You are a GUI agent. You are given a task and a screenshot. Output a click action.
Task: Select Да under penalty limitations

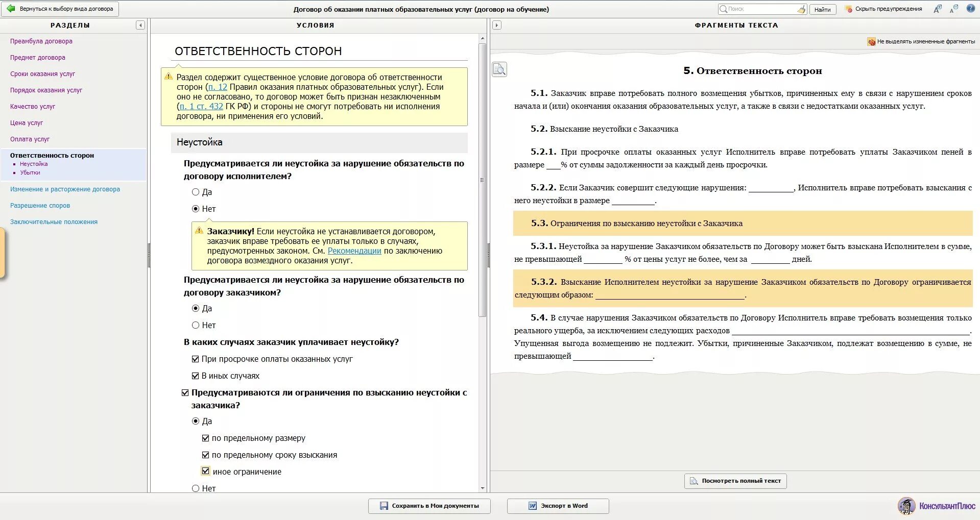click(x=196, y=421)
